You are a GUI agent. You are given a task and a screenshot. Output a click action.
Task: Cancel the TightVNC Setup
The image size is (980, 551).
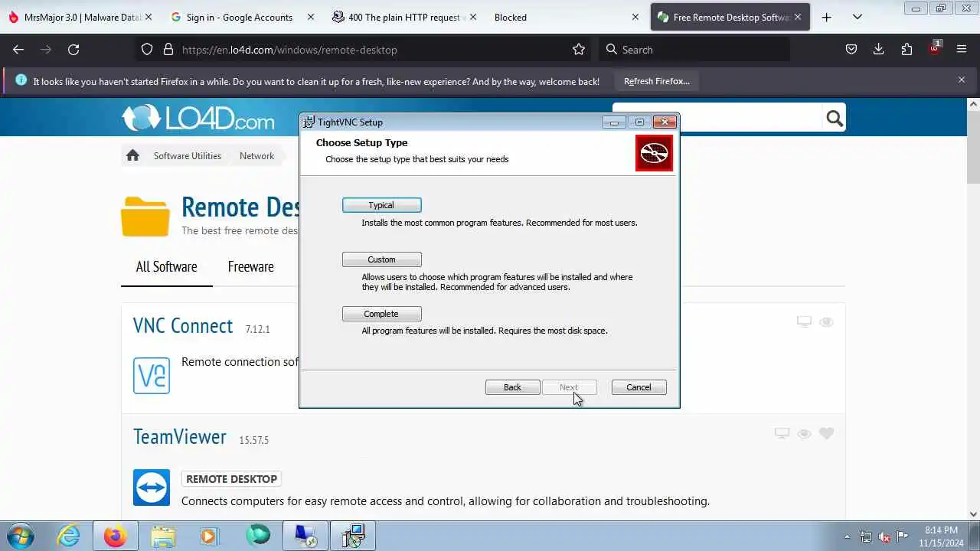click(x=639, y=387)
